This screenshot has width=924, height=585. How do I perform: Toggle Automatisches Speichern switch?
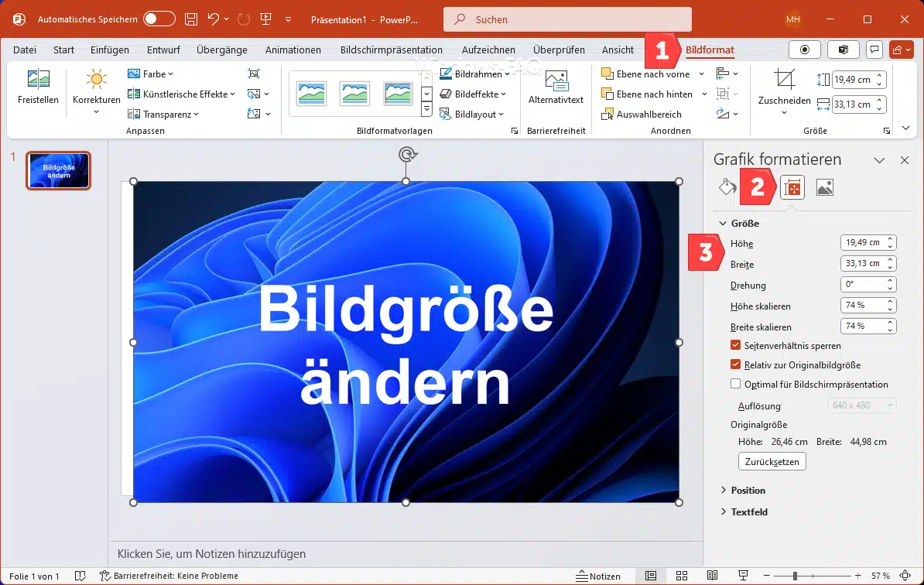(159, 19)
